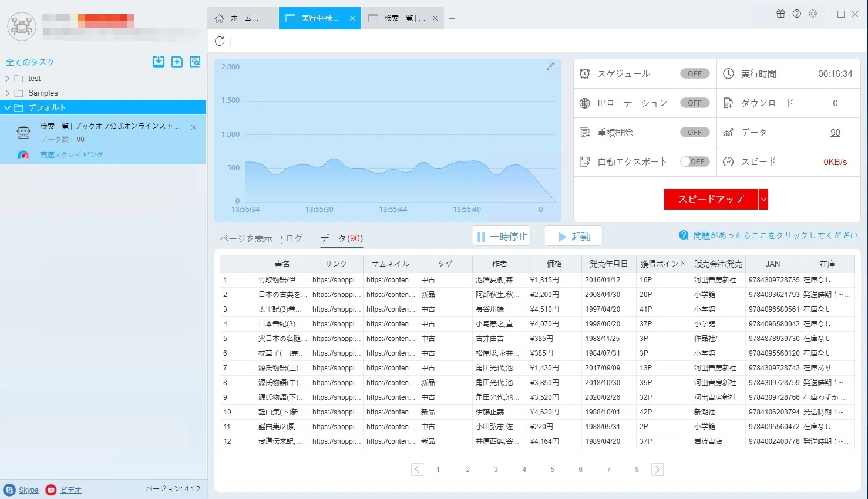The width and height of the screenshot is (868, 499).
Task: Click the speed gauge icon beside 高速スクレイピング
Action: coord(23,155)
